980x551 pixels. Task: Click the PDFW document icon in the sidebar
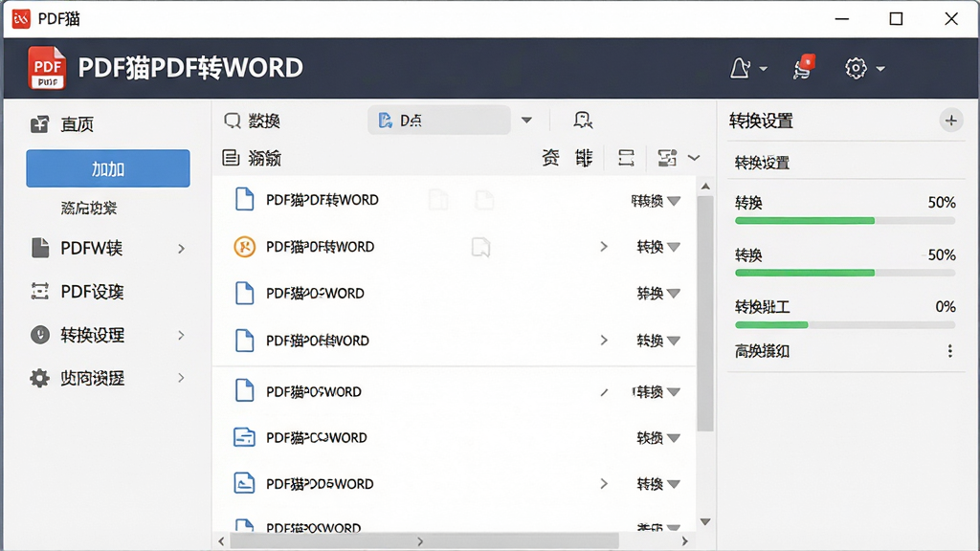click(x=40, y=248)
